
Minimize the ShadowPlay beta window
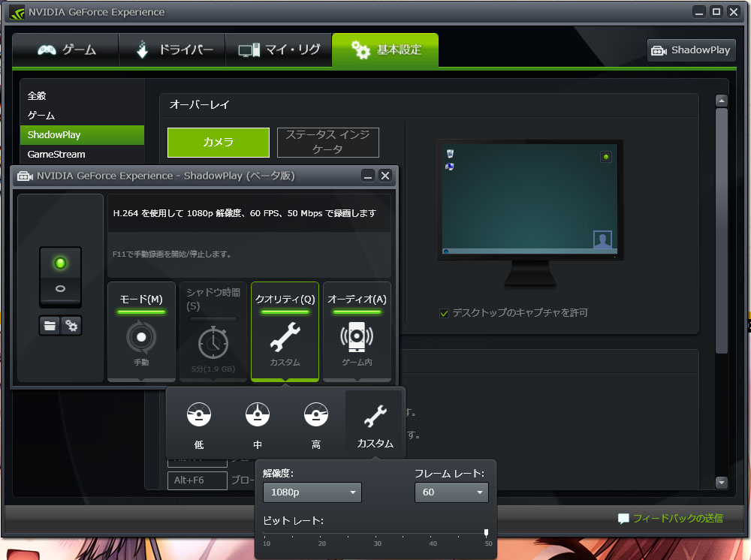pos(368,176)
